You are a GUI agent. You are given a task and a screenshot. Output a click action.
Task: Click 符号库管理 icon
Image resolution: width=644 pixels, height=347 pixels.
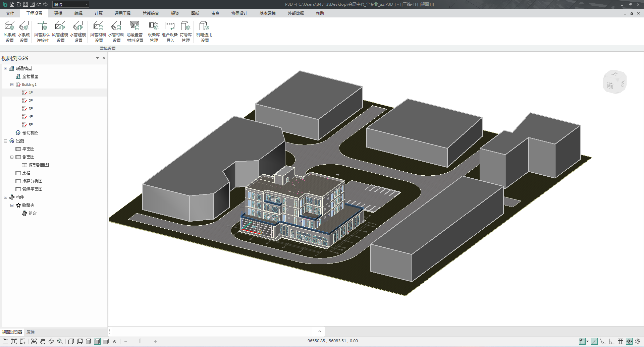[x=185, y=32]
